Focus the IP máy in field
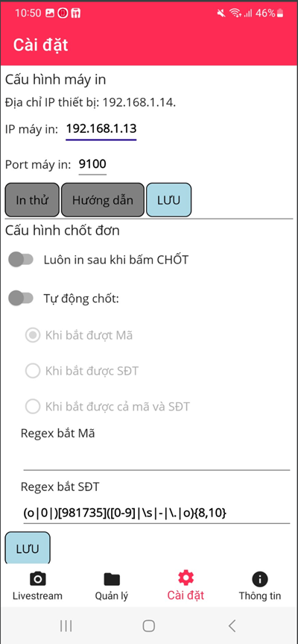The width and height of the screenshot is (298, 644). pyautogui.click(x=101, y=129)
